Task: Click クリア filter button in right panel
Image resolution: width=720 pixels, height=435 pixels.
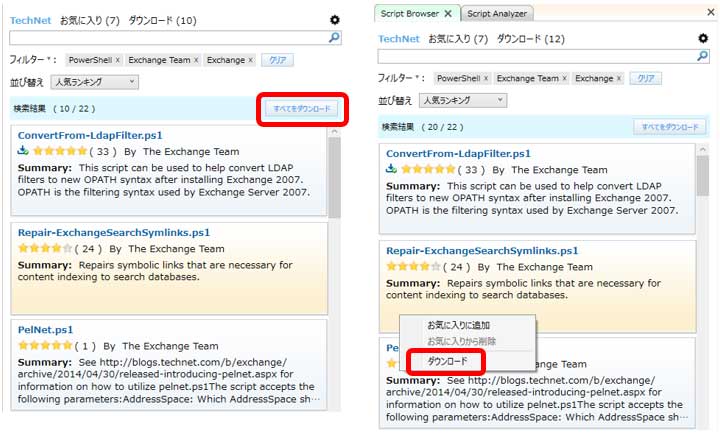Action: pyautogui.click(x=646, y=79)
